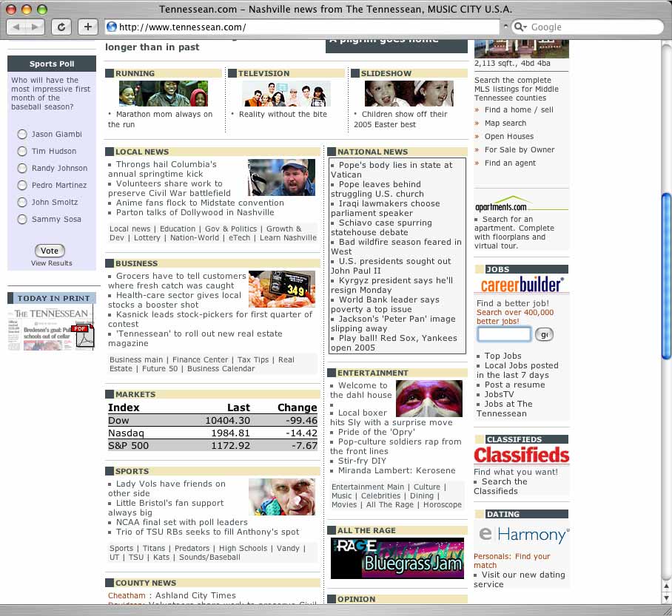The width and height of the screenshot is (672, 616).
Task: Click the careerbuilder logo
Action: (x=522, y=285)
